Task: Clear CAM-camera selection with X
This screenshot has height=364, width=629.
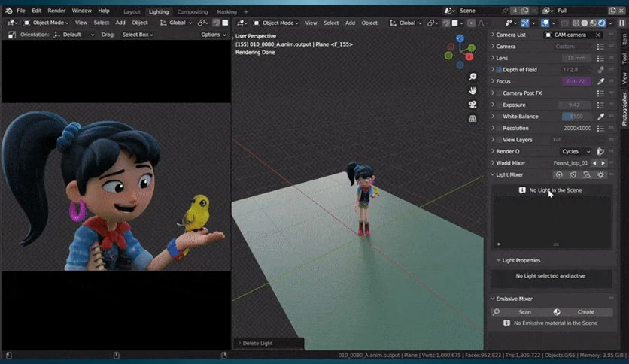Action: click(597, 35)
